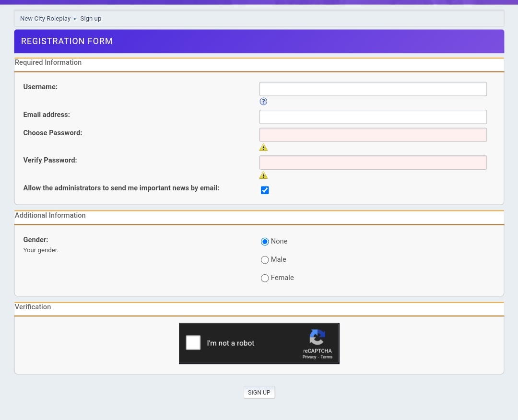Open the Sign up breadcrumb link

tap(91, 19)
